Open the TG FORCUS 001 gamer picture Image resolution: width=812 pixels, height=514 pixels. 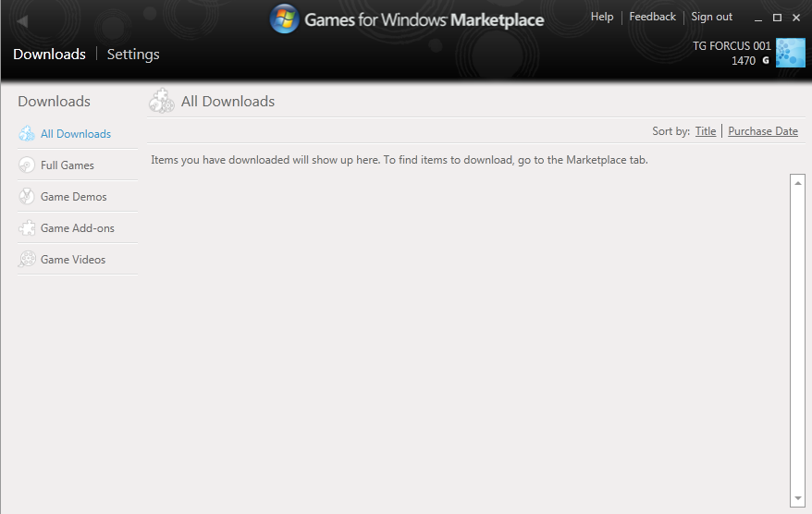point(790,53)
